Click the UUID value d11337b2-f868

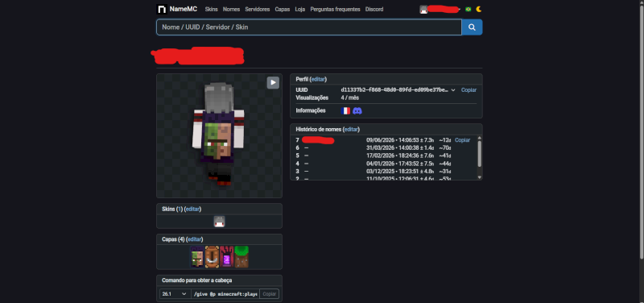tap(394, 89)
